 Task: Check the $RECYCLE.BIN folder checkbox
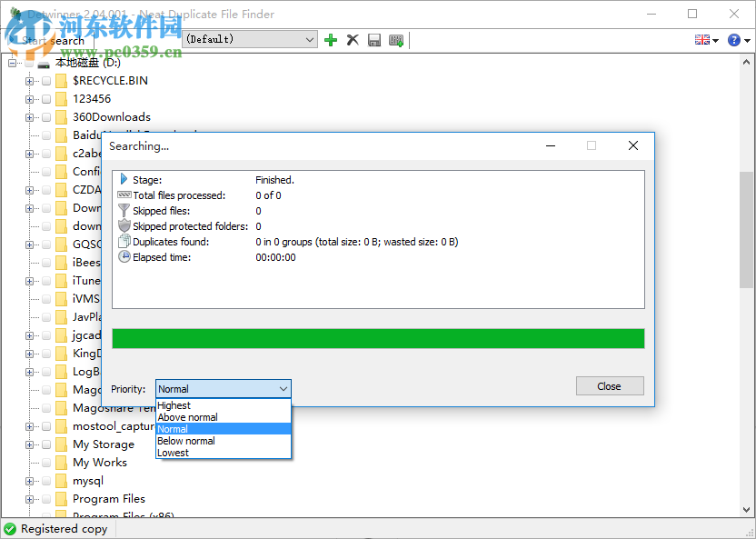[46, 81]
